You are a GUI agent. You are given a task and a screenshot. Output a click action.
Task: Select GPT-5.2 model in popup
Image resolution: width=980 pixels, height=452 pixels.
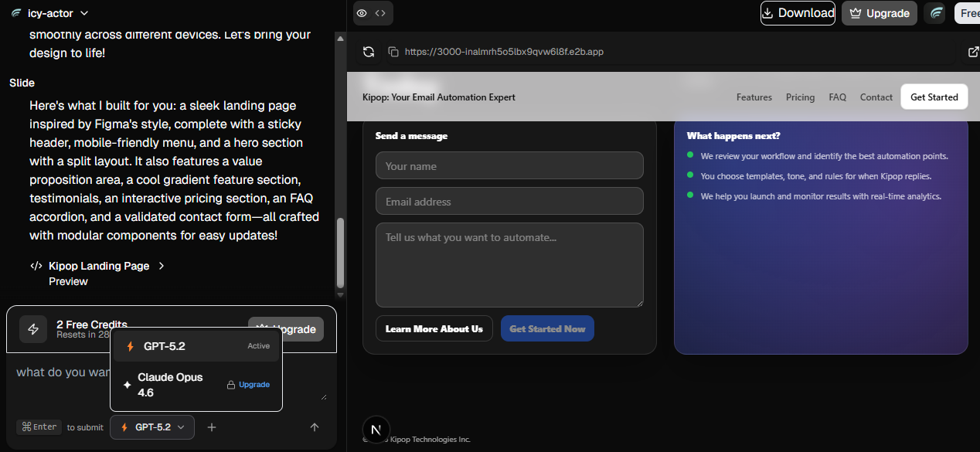[x=196, y=346]
